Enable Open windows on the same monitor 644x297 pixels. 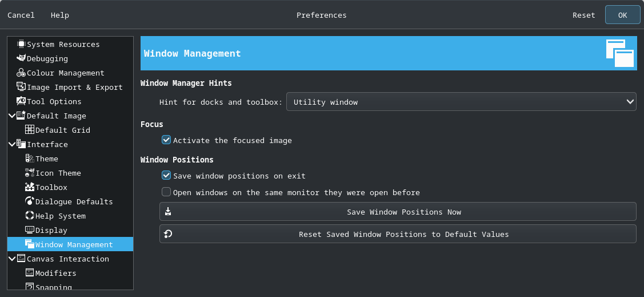pyautogui.click(x=166, y=192)
